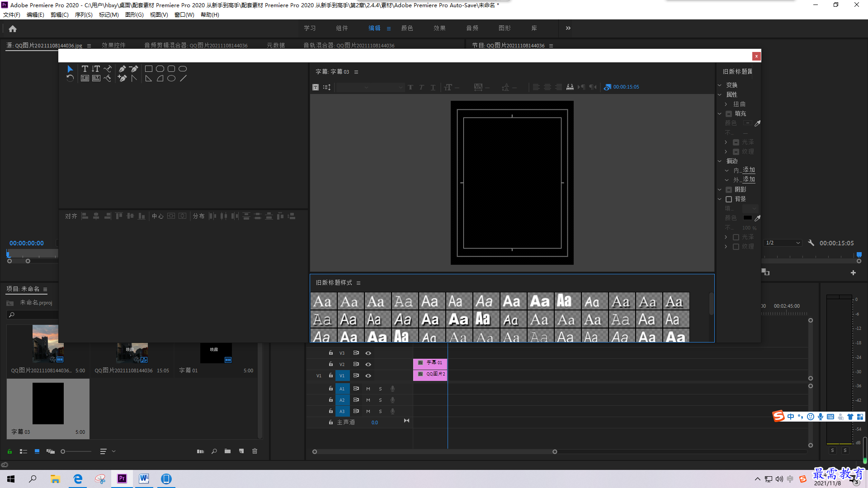This screenshot has height=488, width=868.
Task: Mute audio track A1
Action: (x=368, y=389)
